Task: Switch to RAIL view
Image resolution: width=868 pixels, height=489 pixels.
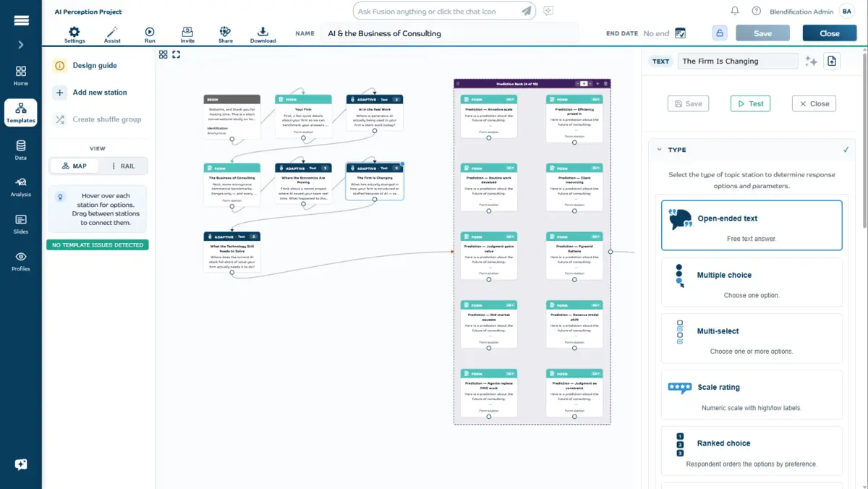Action: coord(122,166)
